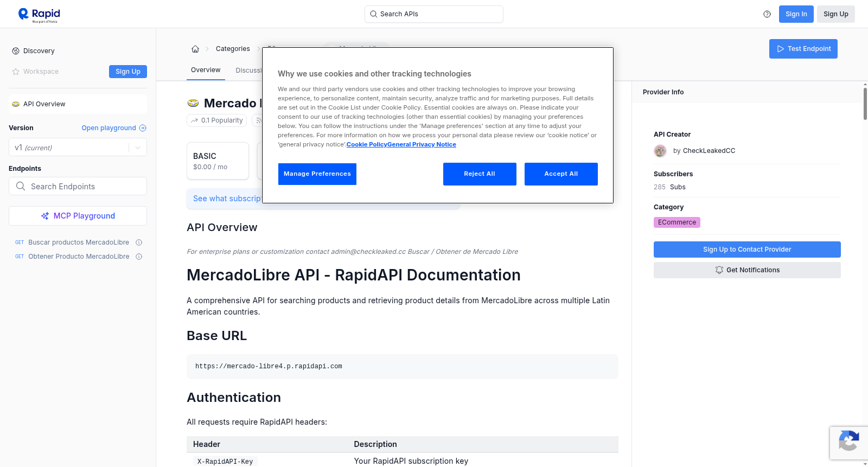Click See what subscription link

[227, 199]
